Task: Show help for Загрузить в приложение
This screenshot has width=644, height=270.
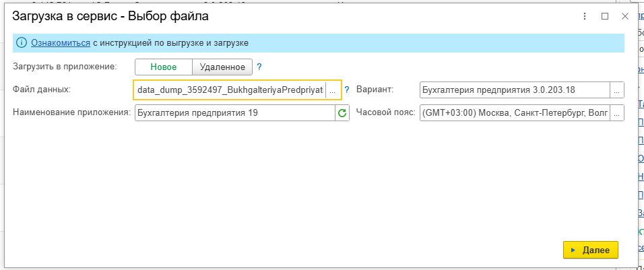Action: (259, 67)
